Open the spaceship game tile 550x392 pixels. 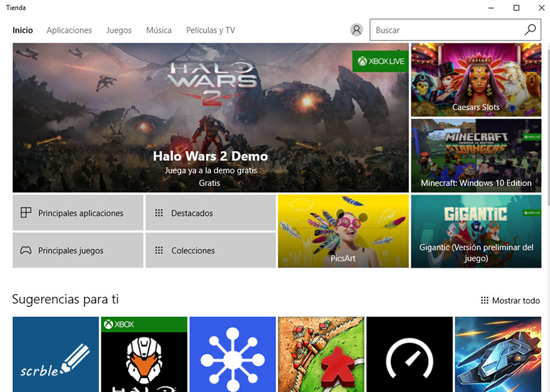[x=498, y=354]
